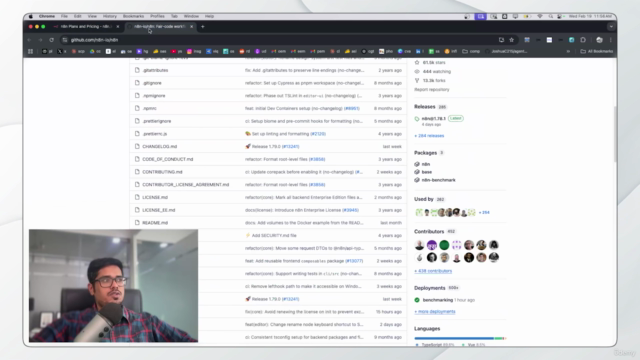Reload the current page

51,40
